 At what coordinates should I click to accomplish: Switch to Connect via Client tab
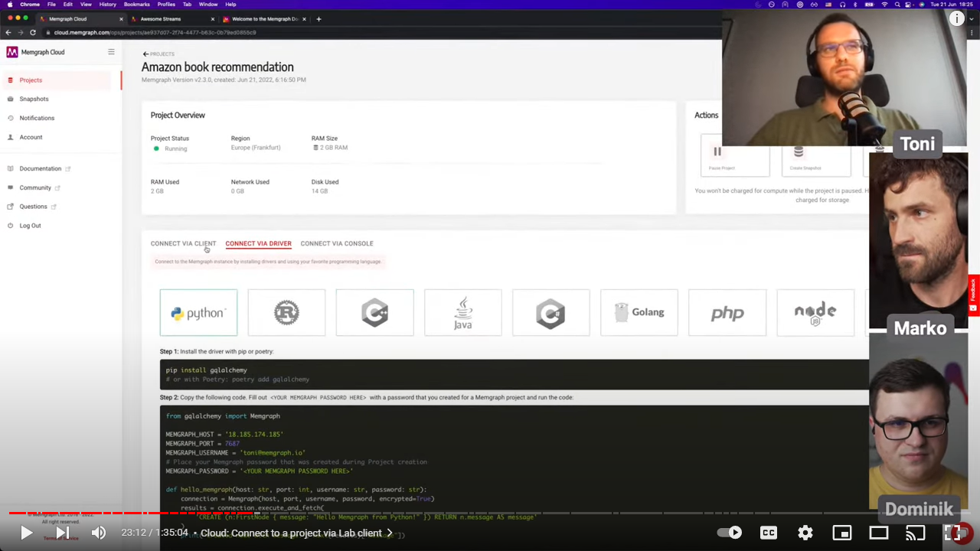tap(183, 243)
